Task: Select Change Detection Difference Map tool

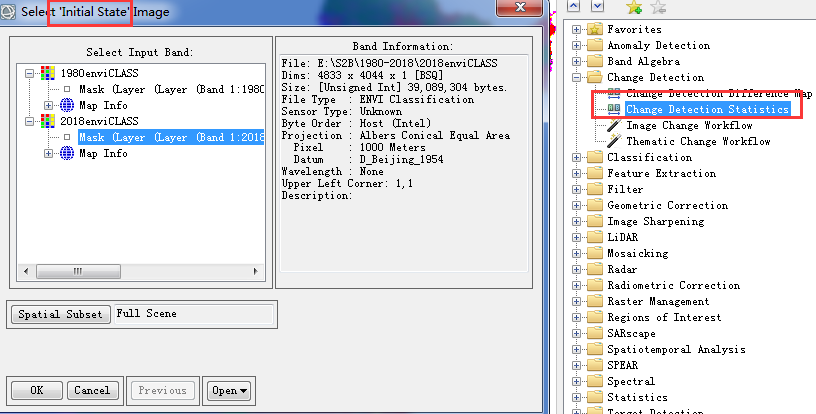Action: pyautogui.click(x=719, y=94)
